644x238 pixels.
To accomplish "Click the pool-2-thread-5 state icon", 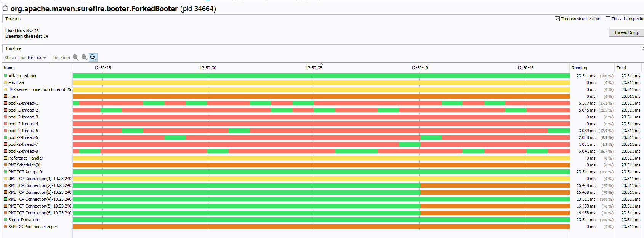I will coord(6,131).
